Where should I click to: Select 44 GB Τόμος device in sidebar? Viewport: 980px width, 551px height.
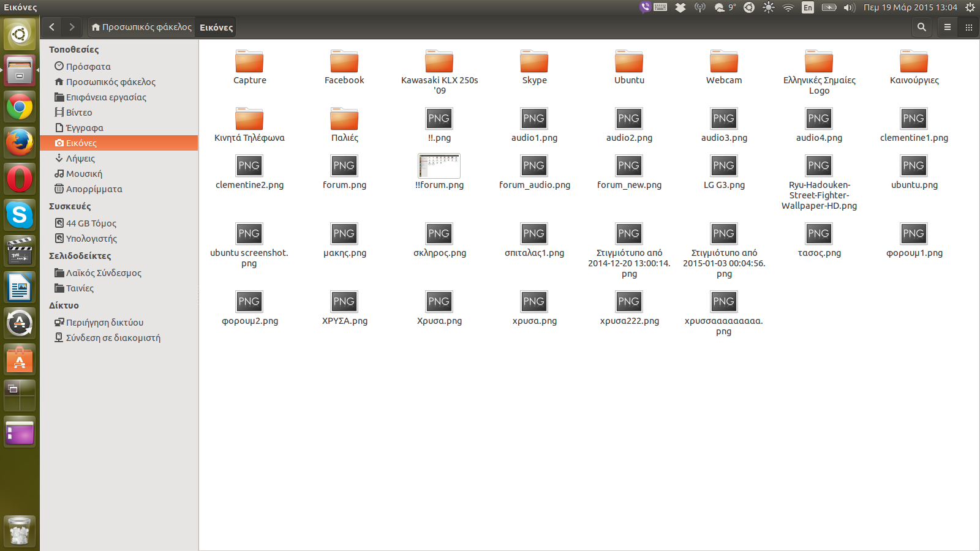pyautogui.click(x=91, y=223)
